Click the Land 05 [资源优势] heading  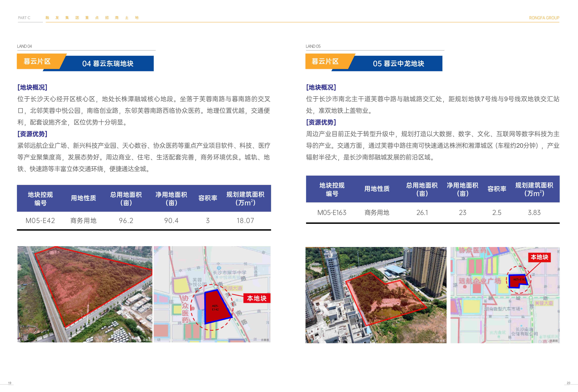[x=321, y=122]
